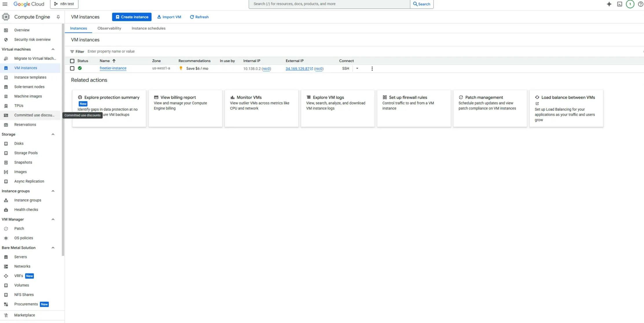Click the Reservations calendar icon
This screenshot has height=323, width=644.
pos(6,125)
